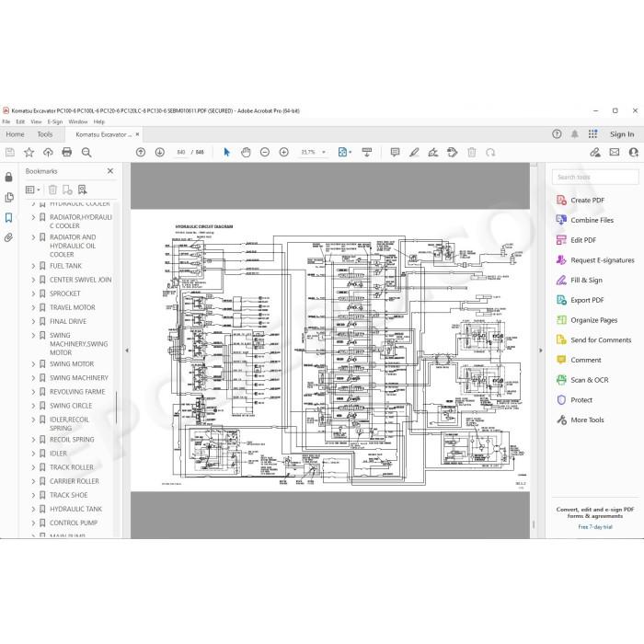Click the rotate/undo icon in toolbar

(490, 153)
